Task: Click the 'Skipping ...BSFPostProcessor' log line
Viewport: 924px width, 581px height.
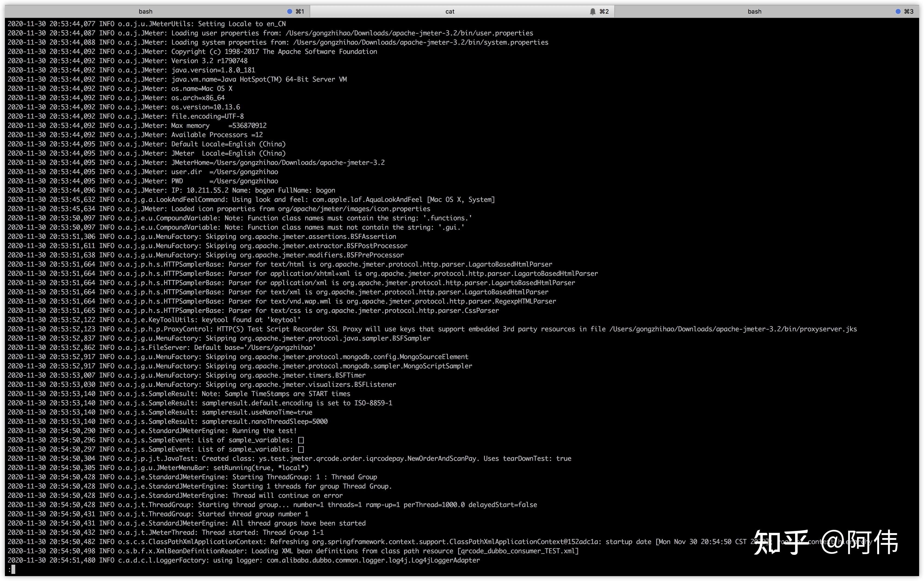Action: (x=208, y=246)
